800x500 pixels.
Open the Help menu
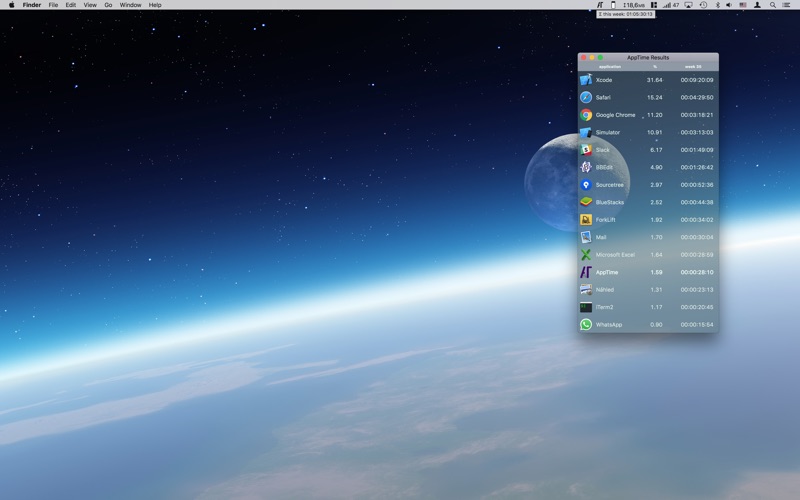tap(155, 5)
